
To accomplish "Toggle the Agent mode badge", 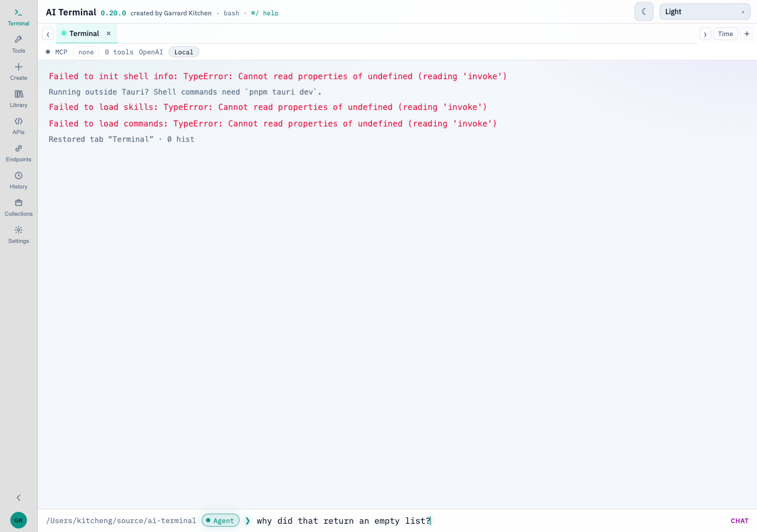I will tap(221, 521).
